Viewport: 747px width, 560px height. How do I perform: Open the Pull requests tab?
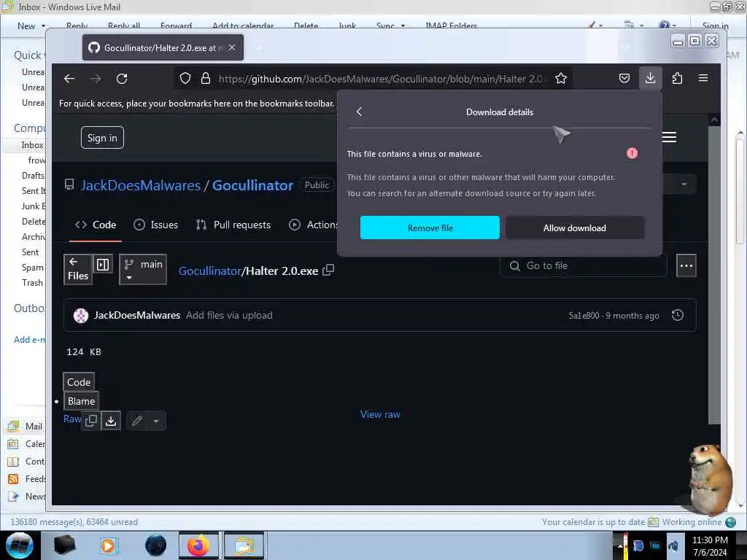[x=233, y=225]
